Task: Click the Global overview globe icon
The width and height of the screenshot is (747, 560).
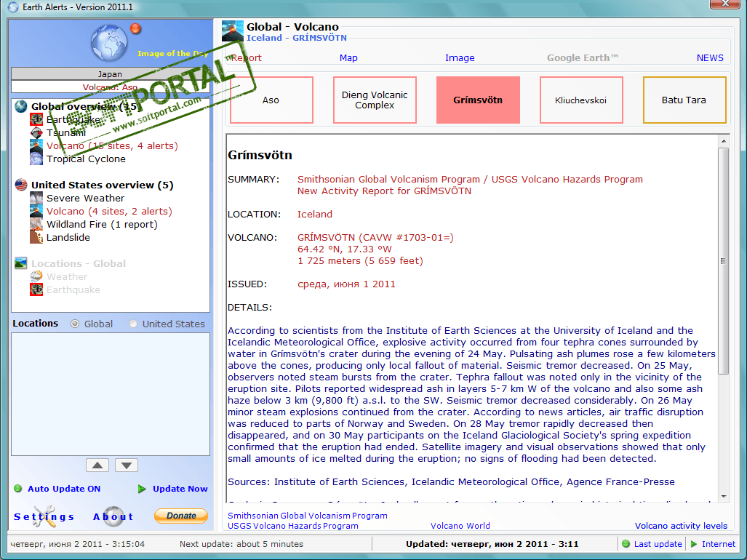Action: click(20, 106)
